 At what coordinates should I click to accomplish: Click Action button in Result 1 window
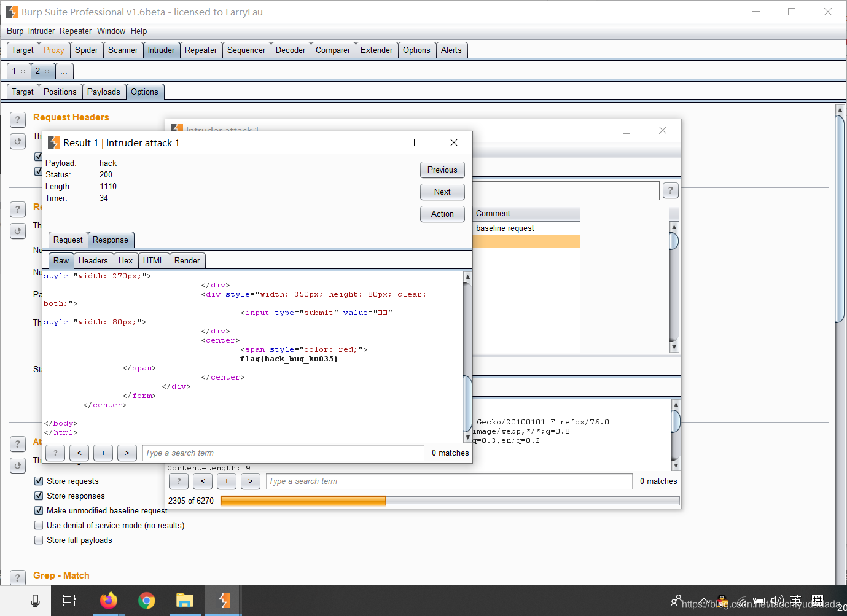coord(442,214)
